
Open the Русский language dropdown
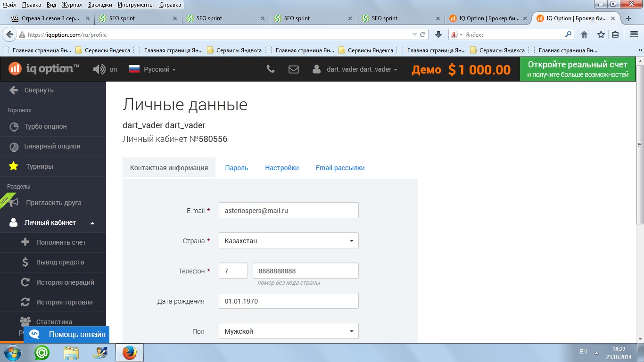[x=152, y=69]
